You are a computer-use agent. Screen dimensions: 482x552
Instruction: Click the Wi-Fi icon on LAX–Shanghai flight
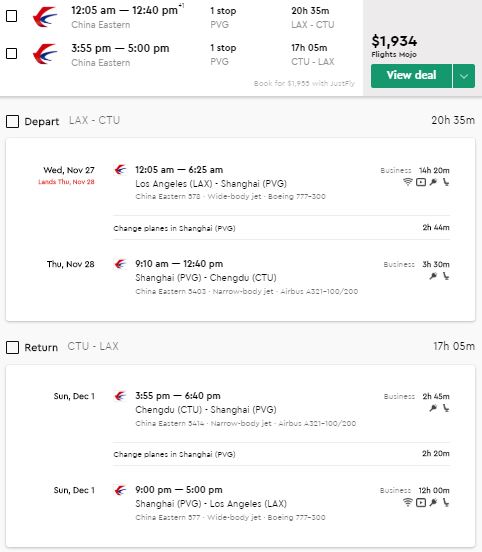[408, 182]
